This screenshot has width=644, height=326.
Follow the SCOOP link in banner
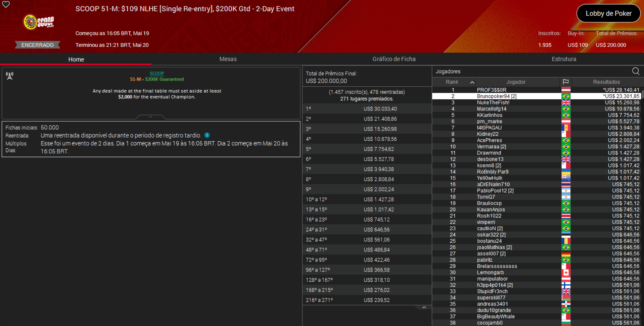(157, 73)
